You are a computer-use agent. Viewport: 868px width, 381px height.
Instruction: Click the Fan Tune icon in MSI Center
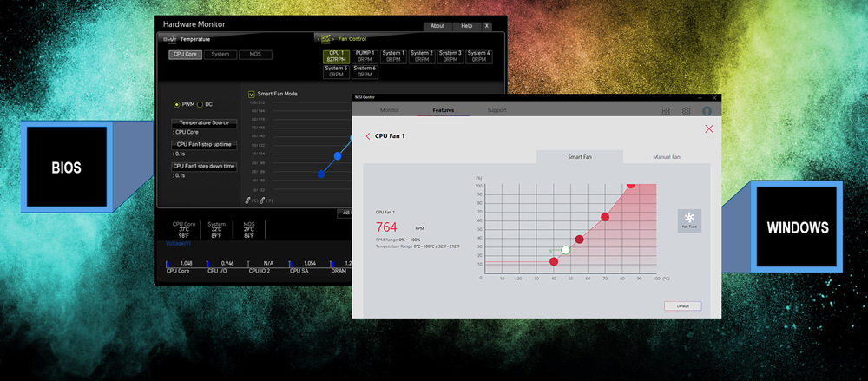pos(689,220)
